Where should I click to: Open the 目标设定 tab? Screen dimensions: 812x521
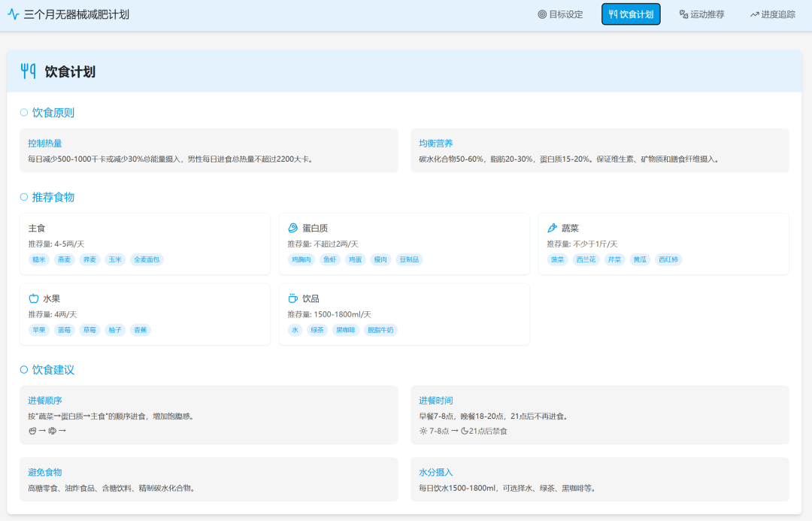[x=561, y=14]
